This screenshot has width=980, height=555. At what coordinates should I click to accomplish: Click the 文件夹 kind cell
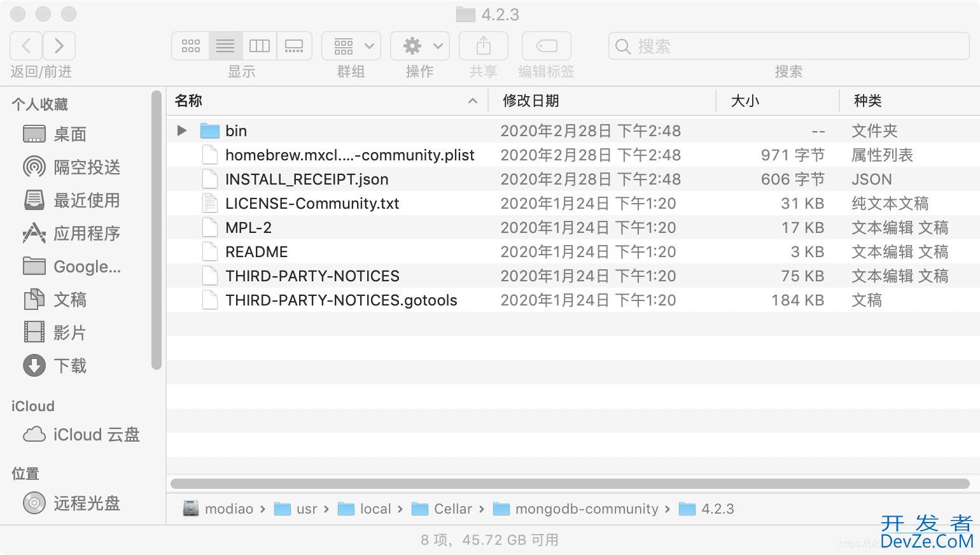coord(874,130)
